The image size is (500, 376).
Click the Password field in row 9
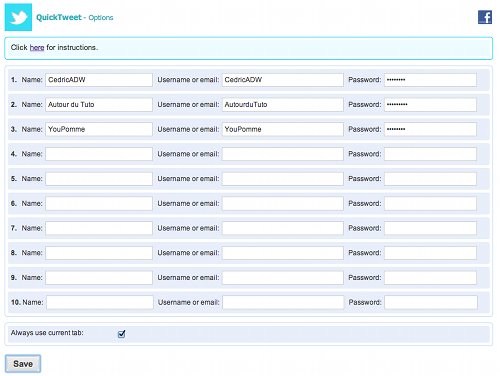coord(430,278)
